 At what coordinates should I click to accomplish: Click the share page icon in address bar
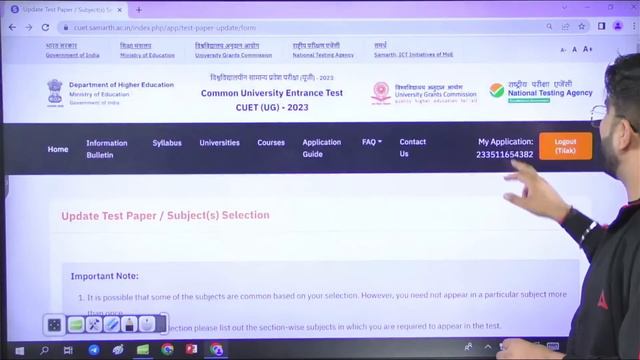point(565,27)
